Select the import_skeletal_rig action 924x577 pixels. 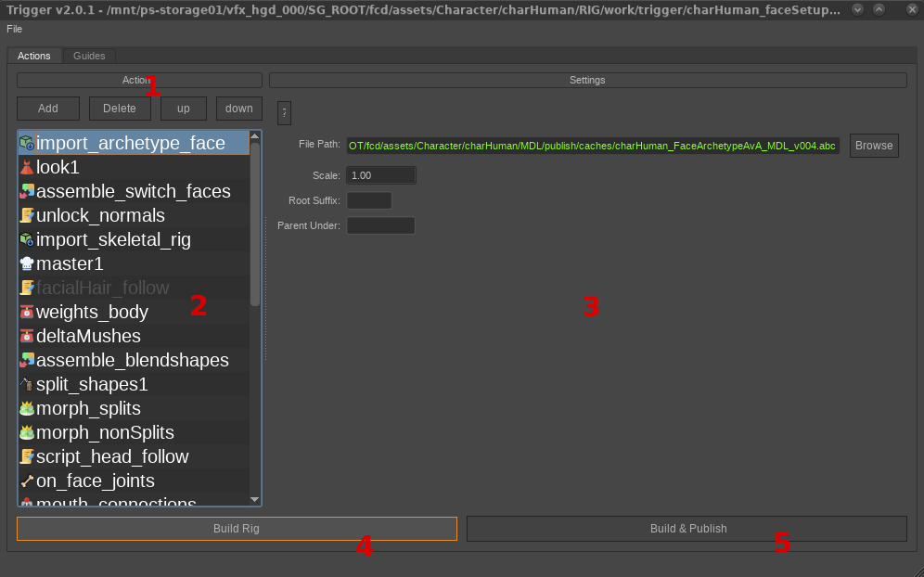pos(134,239)
